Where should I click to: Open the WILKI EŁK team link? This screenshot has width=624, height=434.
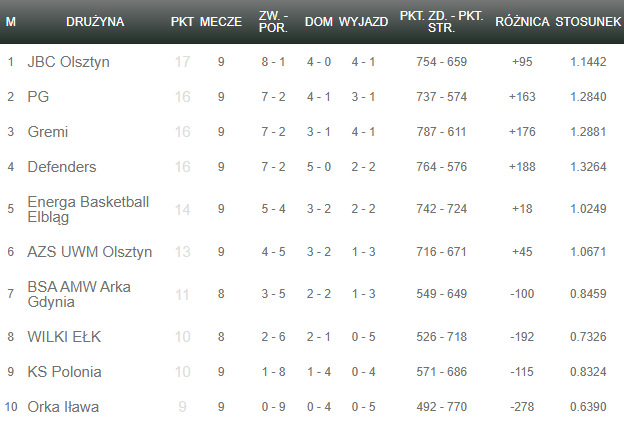tap(64, 337)
